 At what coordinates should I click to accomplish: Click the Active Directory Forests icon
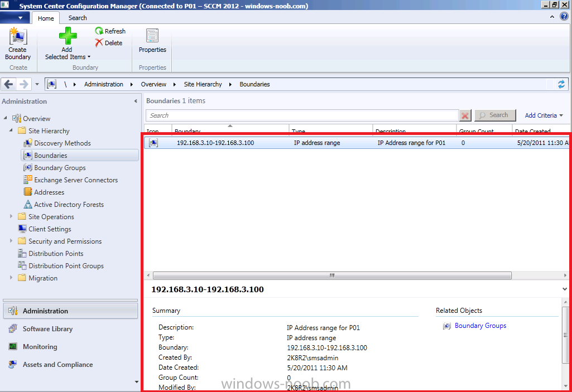coord(28,204)
